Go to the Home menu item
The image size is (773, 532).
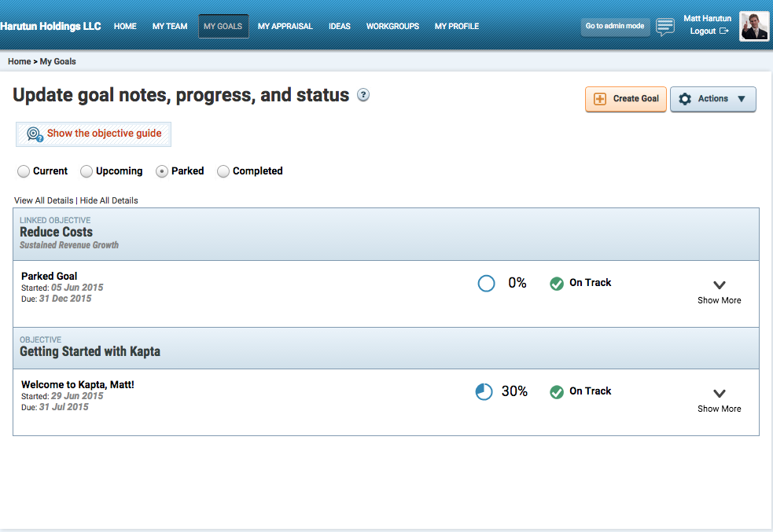point(125,26)
